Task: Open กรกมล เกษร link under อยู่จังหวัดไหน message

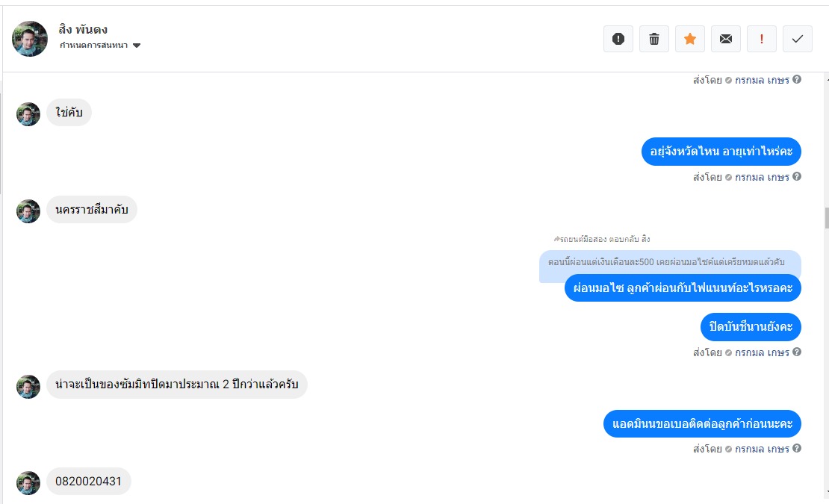Action: click(x=762, y=177)
